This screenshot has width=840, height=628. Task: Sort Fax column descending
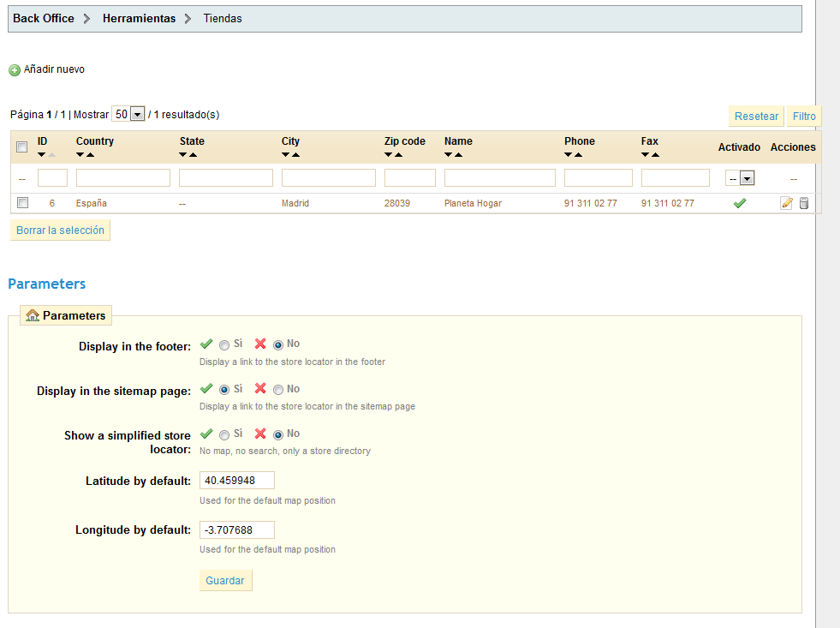[646, 155]
